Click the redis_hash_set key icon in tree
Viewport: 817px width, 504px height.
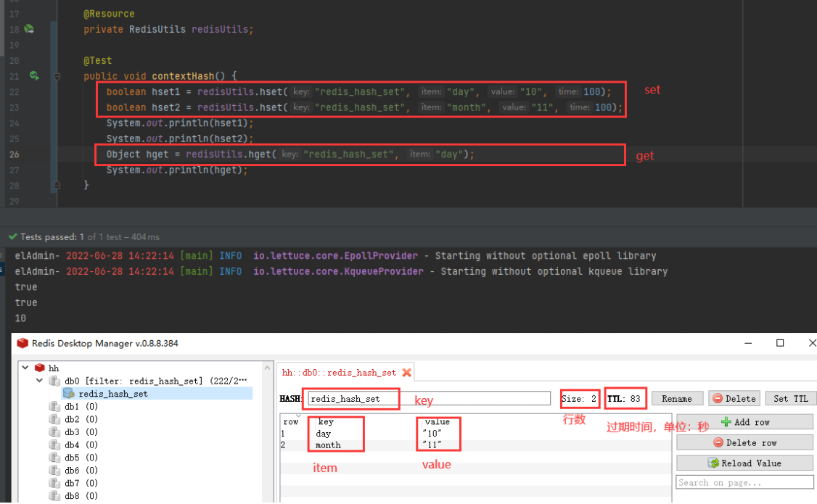[x=69, y=394]
